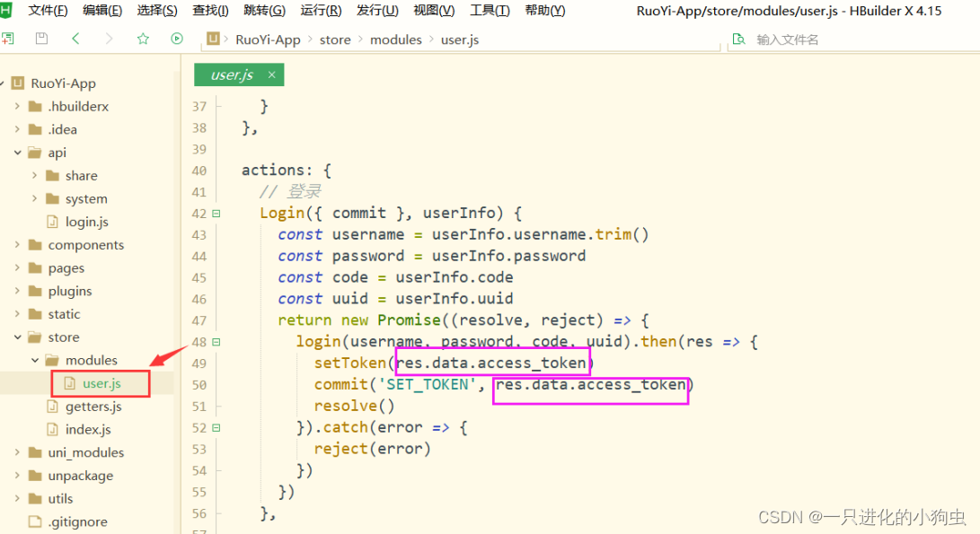This screenshot has height=534, width=980.
Task: Go back with the left arrow icon
Action: coord(75,39)
